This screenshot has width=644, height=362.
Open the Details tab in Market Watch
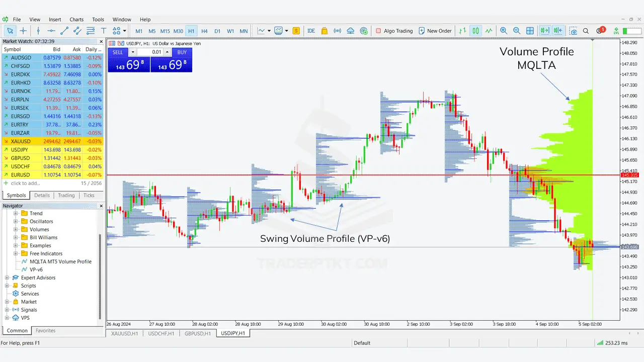point(42,195)
